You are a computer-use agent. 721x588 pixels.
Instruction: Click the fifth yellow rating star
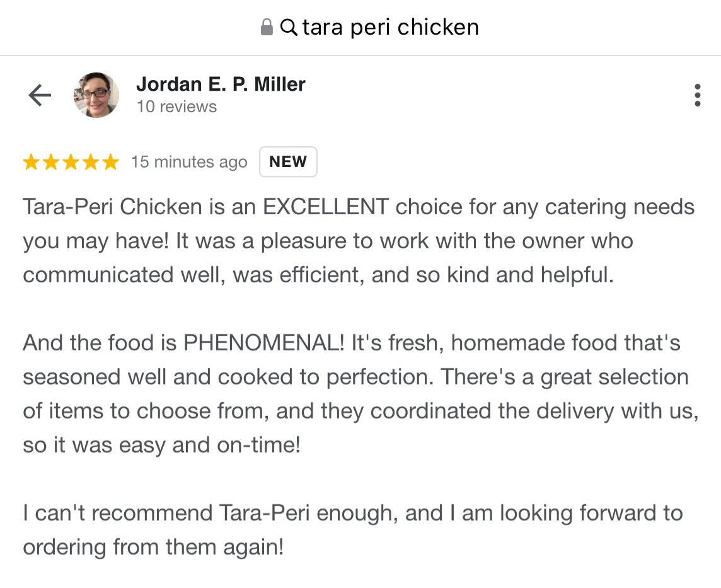pos(110,163)
